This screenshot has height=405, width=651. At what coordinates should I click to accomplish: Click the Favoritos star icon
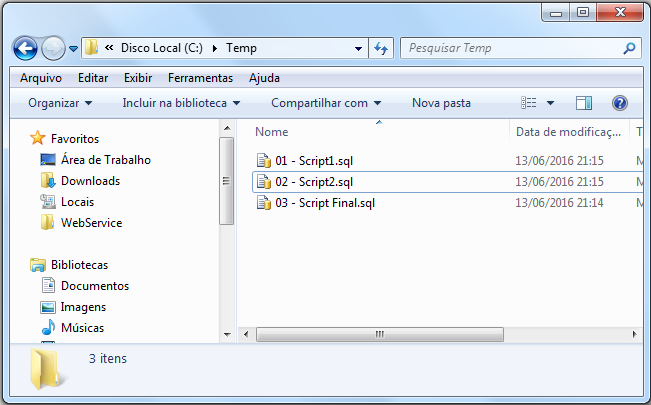tap(37, 138)
